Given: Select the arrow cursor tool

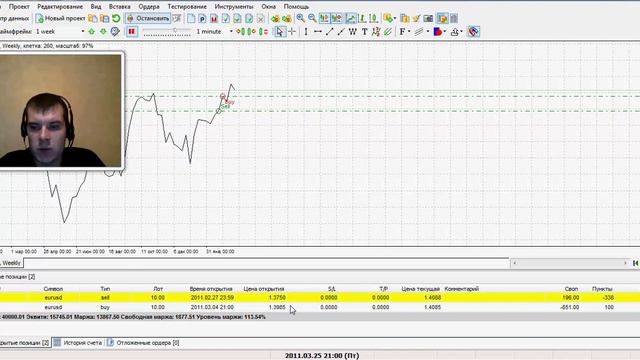Looking at the screenshot, I should 280,31.
